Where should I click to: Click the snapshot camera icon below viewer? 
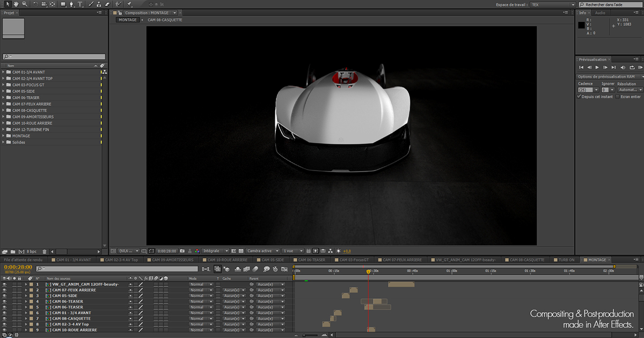[182, 251]
